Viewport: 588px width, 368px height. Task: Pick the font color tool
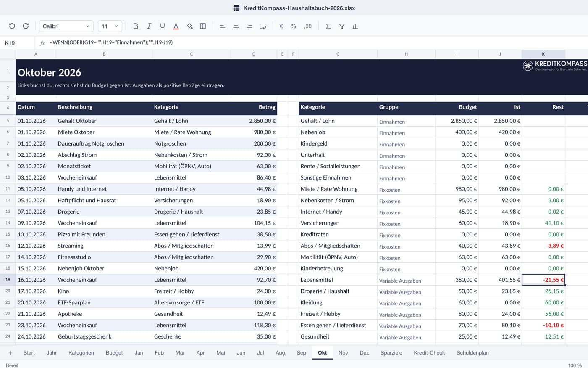pos(176,26)
